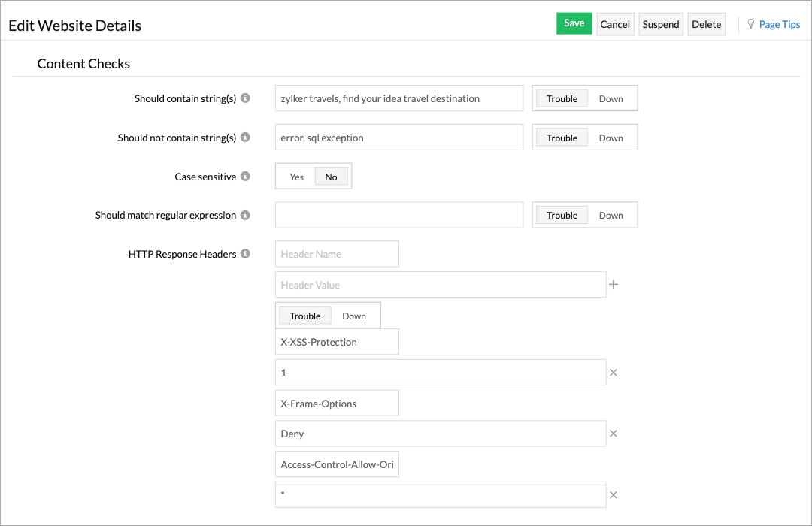
Task: Cancel editing website details
Action: pyautogui.click(x=615, y=23)
